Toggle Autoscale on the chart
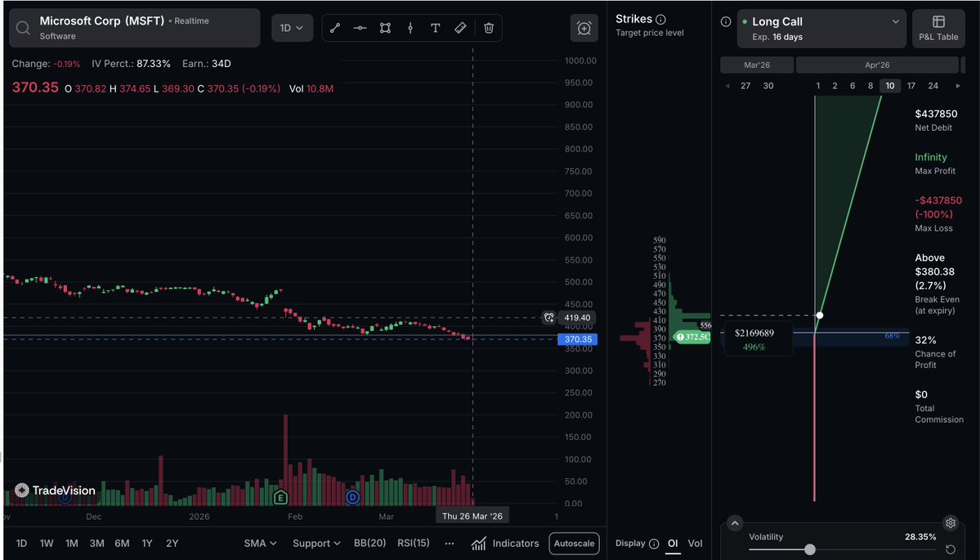This screenshot has height=560, width=980. point(574,543)
